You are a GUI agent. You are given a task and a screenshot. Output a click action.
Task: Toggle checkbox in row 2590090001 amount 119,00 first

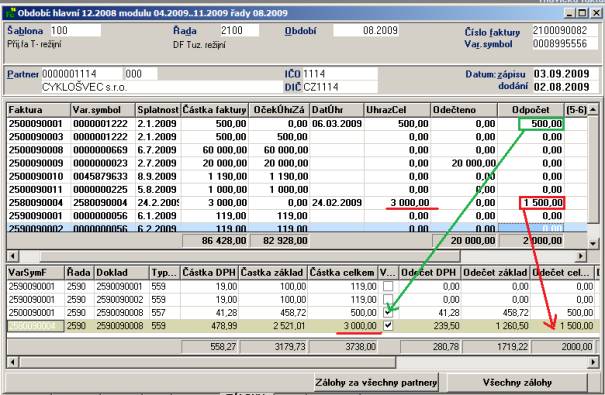(x=388, y=286)
